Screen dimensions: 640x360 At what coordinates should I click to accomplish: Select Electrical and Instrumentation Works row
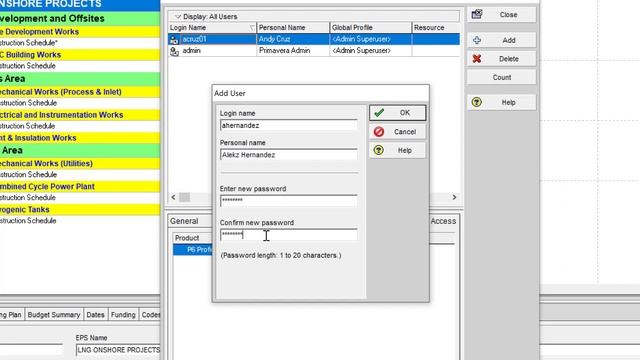point(80,115)
